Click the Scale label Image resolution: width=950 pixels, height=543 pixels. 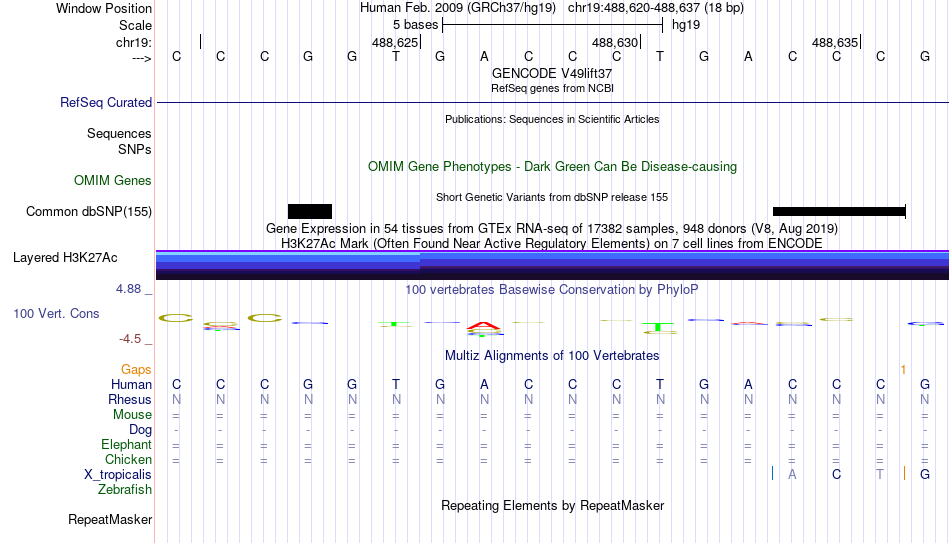pos(135,25)
